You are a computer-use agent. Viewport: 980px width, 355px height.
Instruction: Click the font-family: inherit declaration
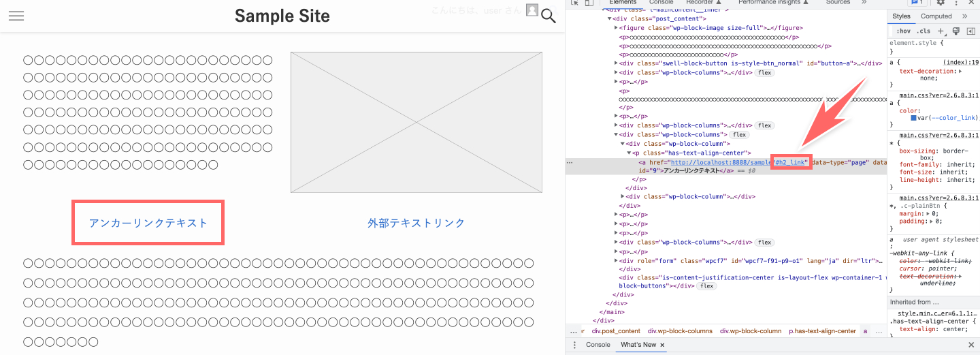(937, 164)
